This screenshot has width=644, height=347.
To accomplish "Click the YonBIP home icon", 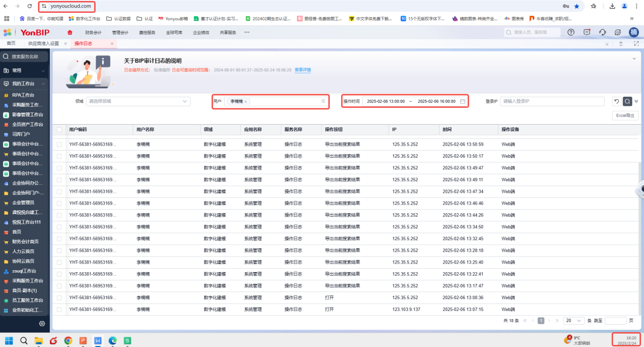I will 70,33.
